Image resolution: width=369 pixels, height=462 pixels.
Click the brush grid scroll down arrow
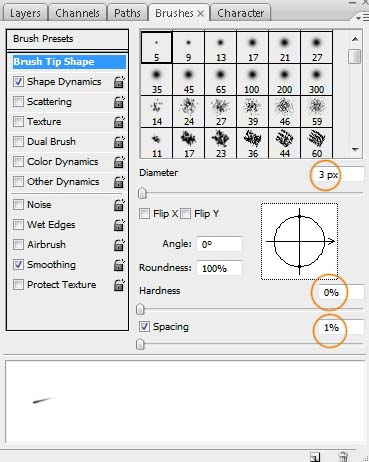(x=355, y=150)
